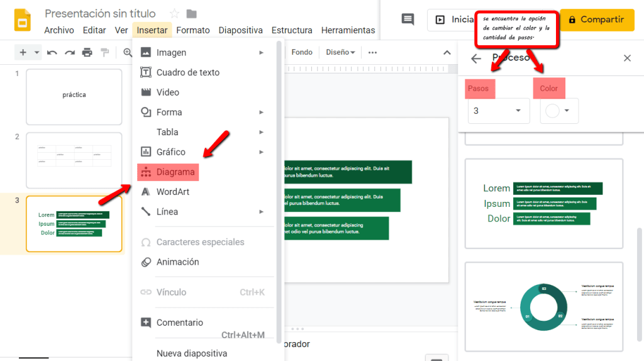Image resolution: width=644 pixels, height=361 pixels.
Task: Open the comment history icon
Action: [x=408, y=19]
